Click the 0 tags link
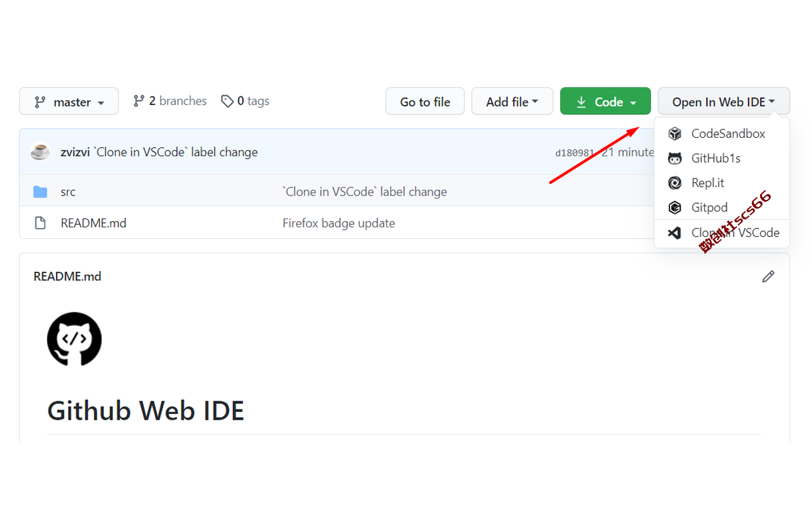The height and width of the screenshot is (508, 812). (x=245, y=101)
